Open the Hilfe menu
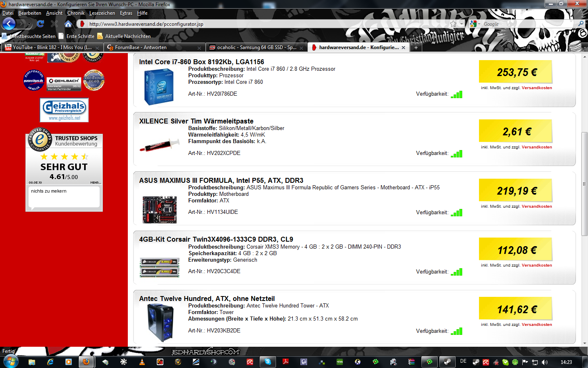588x368 pixels. pos(143,13)
